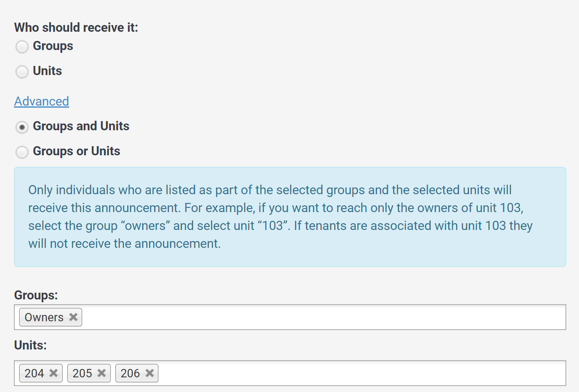Remove the Owners group chip via its X icon
This screenshot has height=392, width=579.
click(x=73, y=317)
